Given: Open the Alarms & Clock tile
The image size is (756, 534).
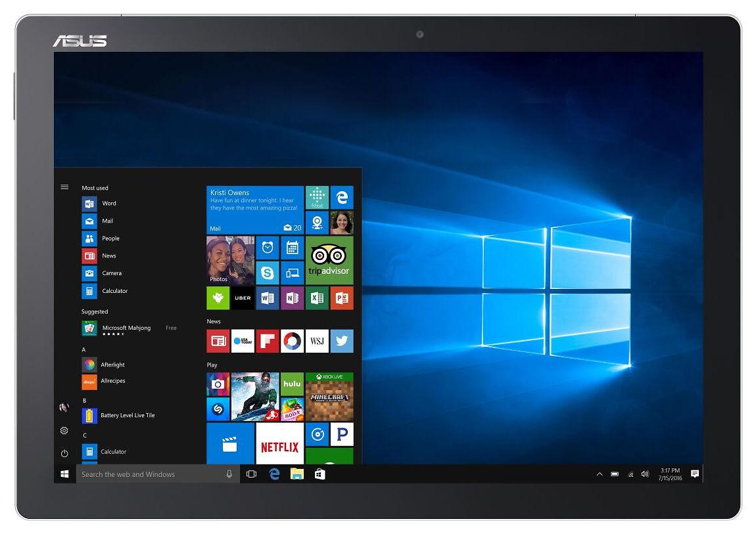Looking at the screenshot, I should pos(268,248).
